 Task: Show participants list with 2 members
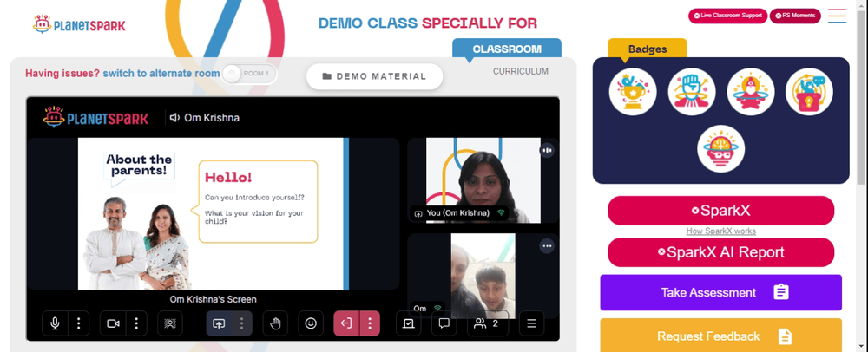[488, 323]
